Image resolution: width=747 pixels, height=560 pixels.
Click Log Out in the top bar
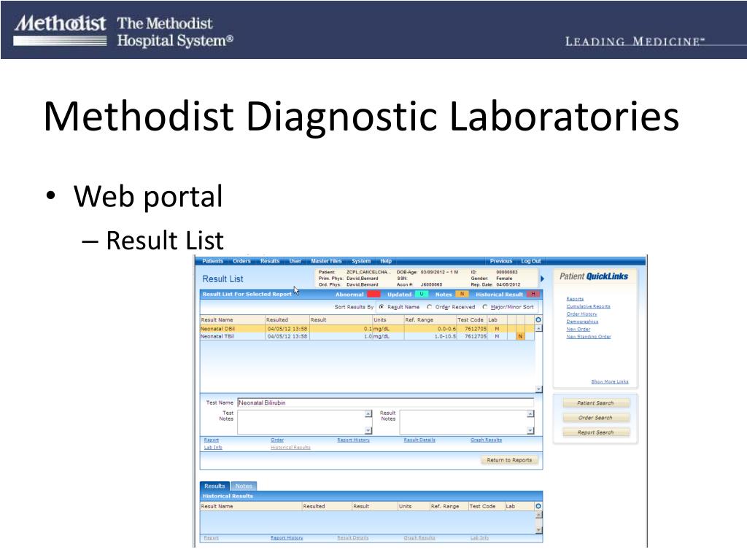(531, 261)
